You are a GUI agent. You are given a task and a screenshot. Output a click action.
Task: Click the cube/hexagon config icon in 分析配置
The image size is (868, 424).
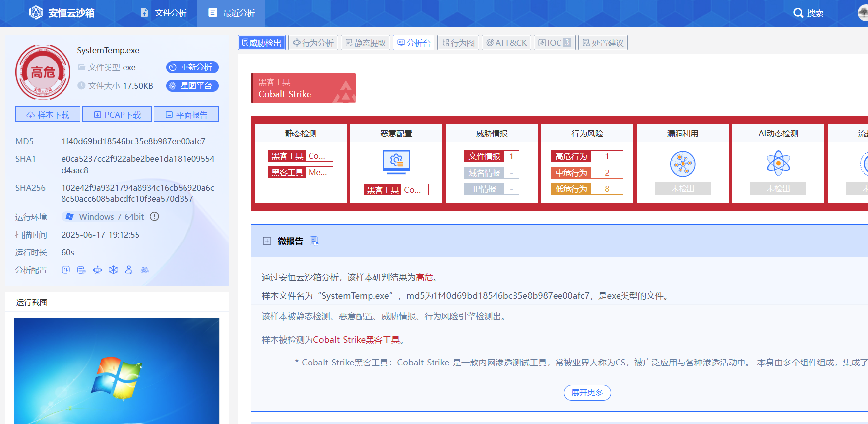pos(113,270)
